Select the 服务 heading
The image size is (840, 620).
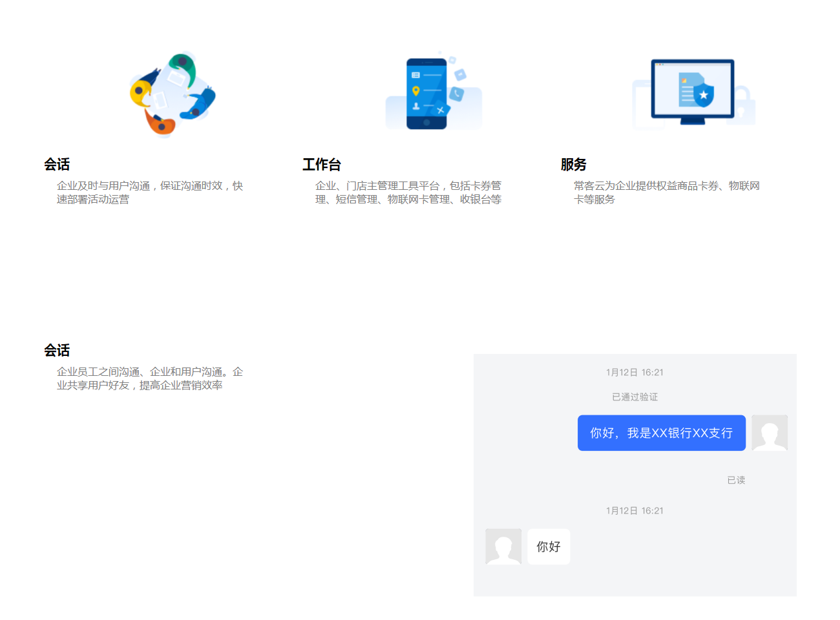point(573,165)
